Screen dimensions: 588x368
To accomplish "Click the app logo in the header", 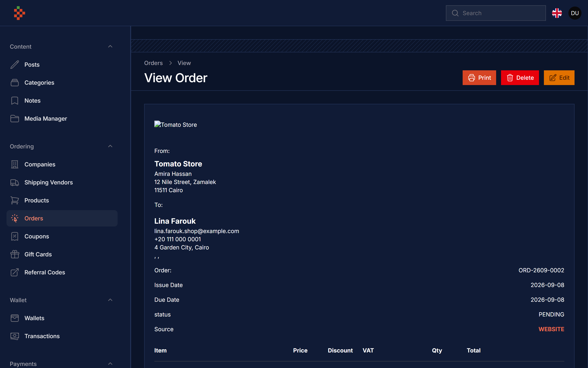I will coord(19,13).
